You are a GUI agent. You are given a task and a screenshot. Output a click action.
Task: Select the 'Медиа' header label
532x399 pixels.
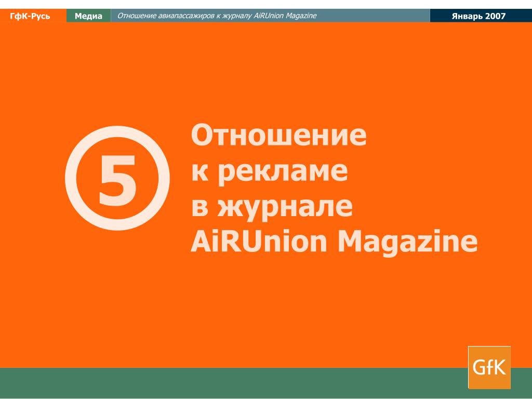coord(88,16)
